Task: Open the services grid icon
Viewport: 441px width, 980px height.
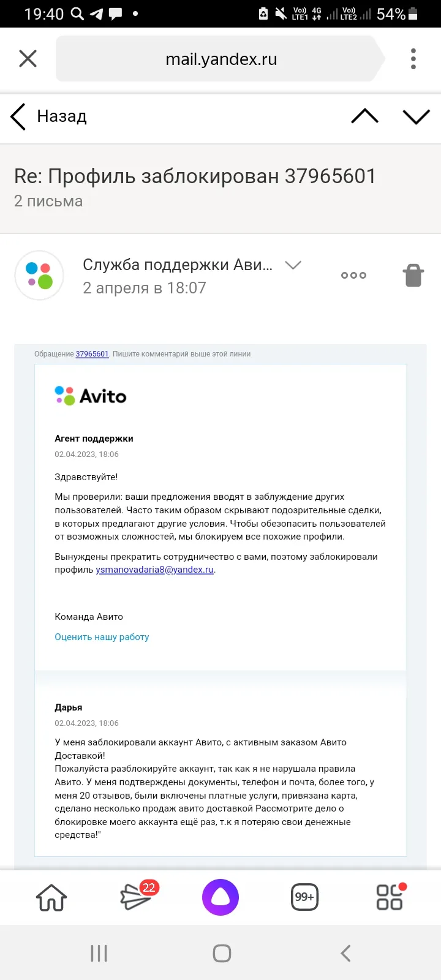Action: click(x=390, y=897)
